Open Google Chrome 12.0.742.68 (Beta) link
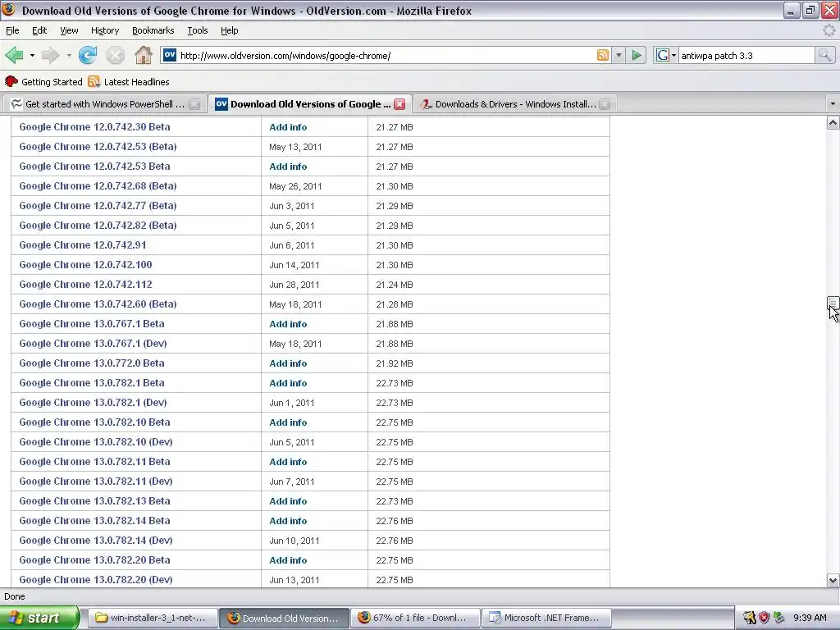The image size is (840, 630). 98,186
